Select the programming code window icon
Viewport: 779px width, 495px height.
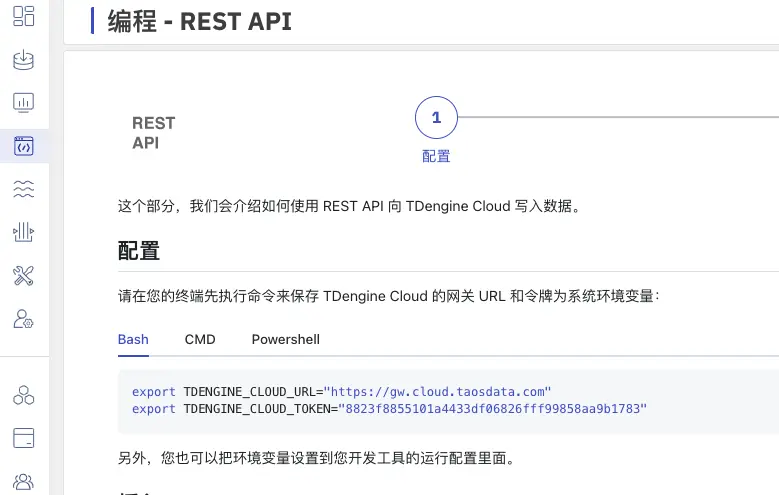click(24, 146)
